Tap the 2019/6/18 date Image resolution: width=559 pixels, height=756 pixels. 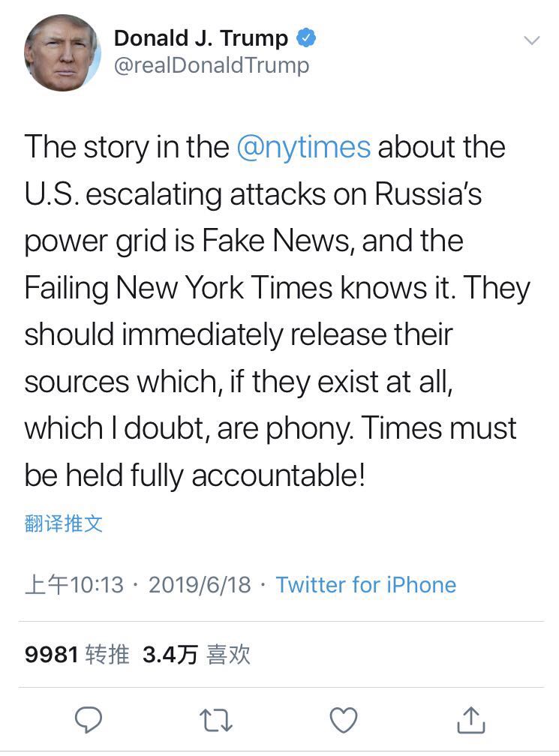pos(200,585)
